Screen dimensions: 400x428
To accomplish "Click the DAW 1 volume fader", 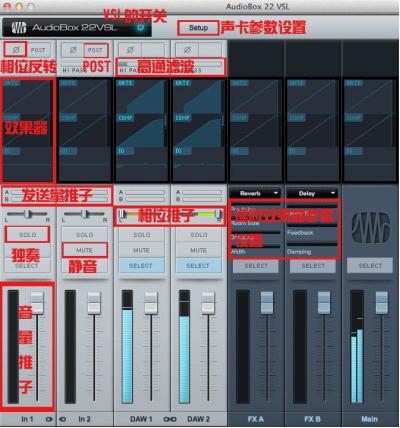I will tap(151, 303).
